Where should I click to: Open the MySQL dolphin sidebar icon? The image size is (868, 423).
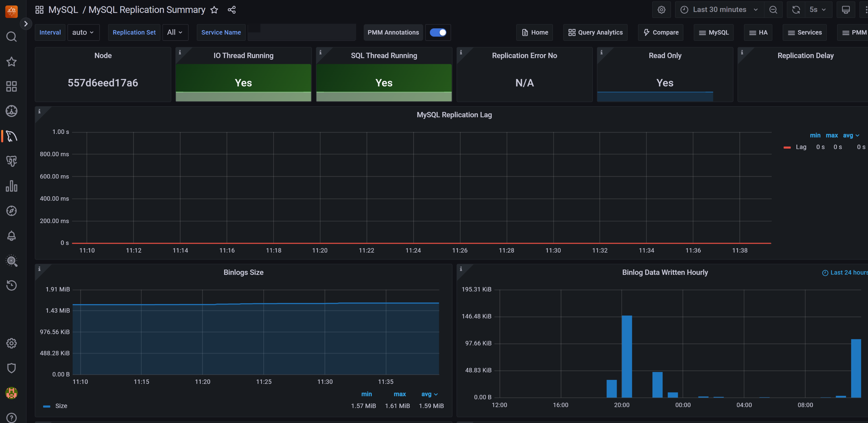[x=12, y=136]
